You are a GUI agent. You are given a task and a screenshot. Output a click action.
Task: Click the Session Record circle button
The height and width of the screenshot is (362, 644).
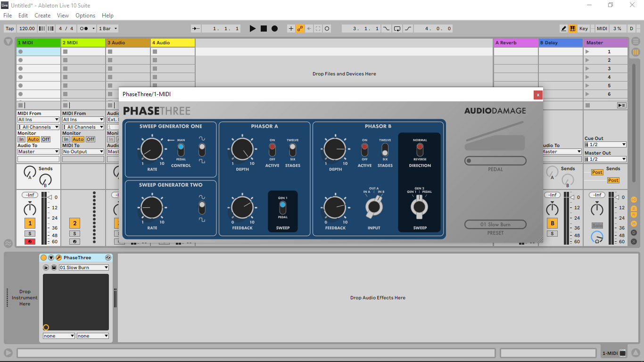point(327,29)
